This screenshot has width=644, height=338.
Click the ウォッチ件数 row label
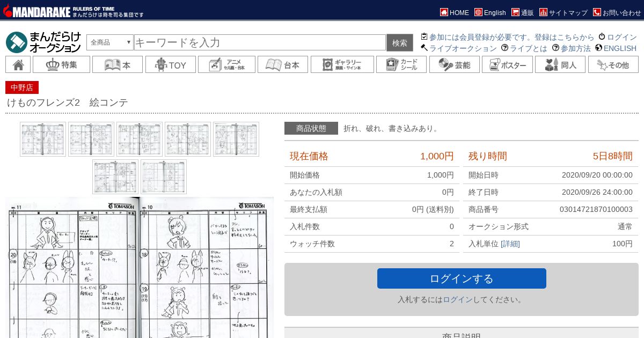point(312,244)
